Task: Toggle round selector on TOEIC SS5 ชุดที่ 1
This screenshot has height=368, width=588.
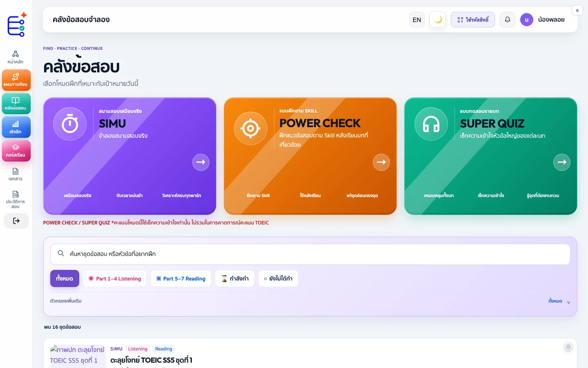Action: click(568, 347)
